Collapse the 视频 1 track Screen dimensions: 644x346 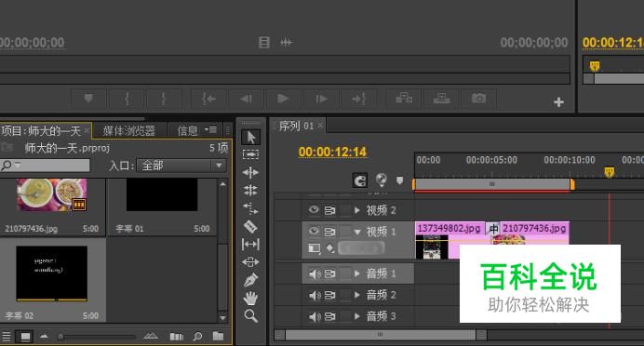tap(357, 232)
